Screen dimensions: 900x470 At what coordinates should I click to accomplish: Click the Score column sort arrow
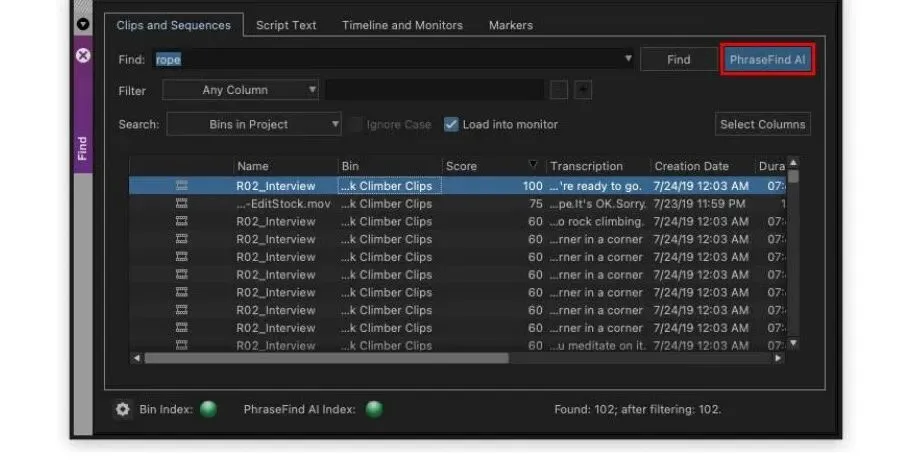tap(533, 165)
